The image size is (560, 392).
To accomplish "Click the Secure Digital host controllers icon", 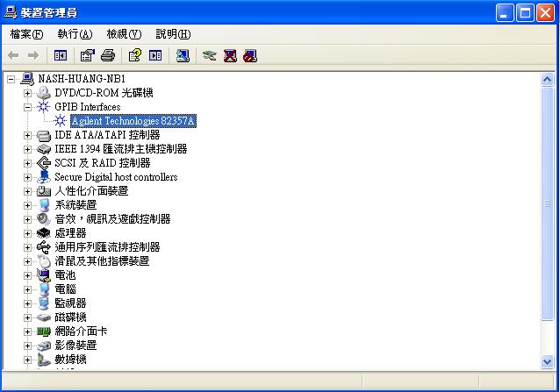I will tap(44, 177).
